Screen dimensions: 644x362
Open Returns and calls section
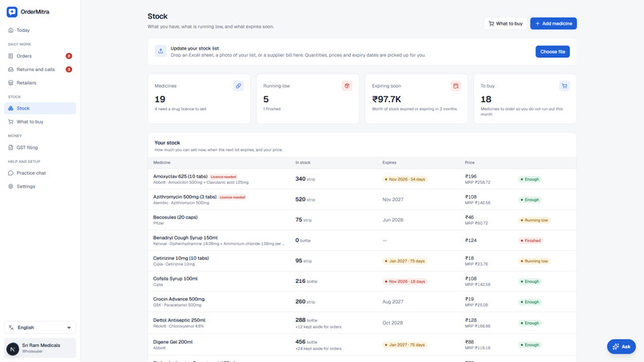[x=40, y=70]
